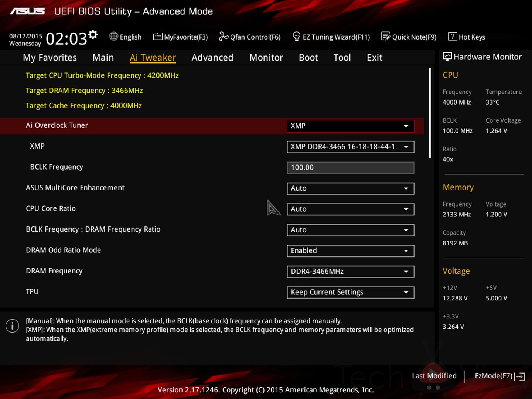Click the Memory section heading
This screenshot has width=532, height=399.
point(458,188)
